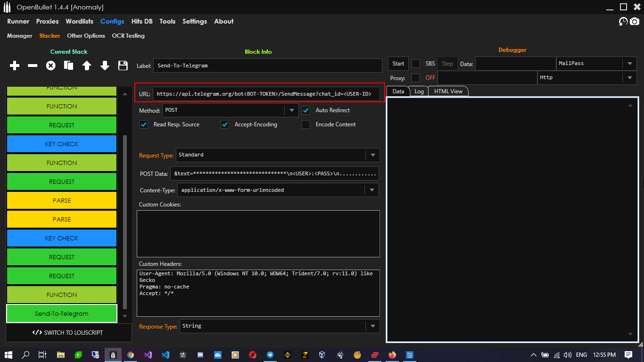Open Opera browser from the taskbar
The width and height of the screenshot is (644, 362).
point(253,354)
